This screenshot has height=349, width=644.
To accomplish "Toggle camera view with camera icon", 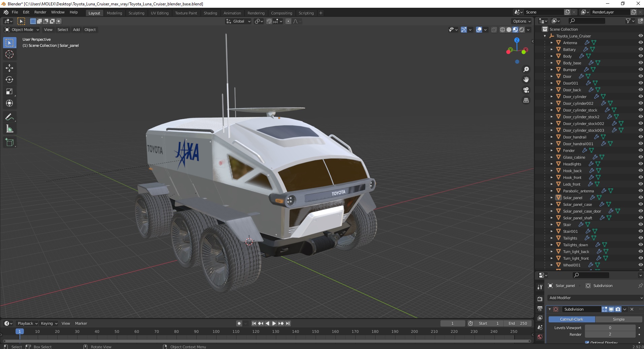I will [x=526, y=90].
